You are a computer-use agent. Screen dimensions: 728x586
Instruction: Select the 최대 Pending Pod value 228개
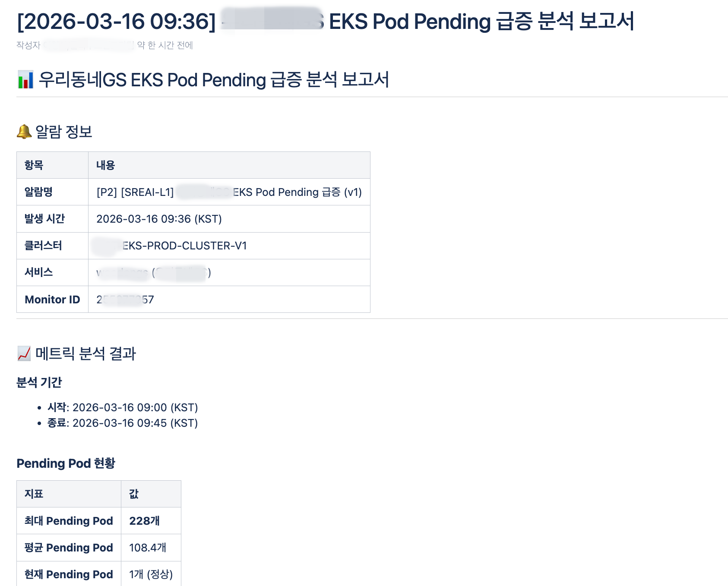[145, 521]
